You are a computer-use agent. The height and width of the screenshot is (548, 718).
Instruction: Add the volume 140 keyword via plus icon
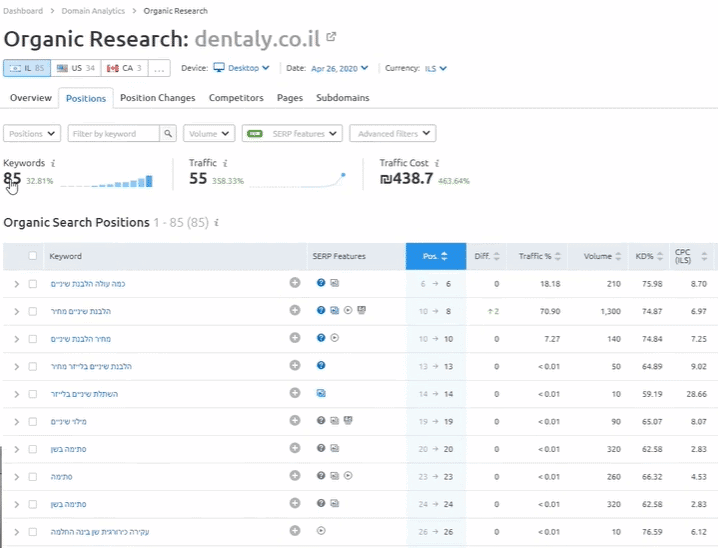(295, 338)
